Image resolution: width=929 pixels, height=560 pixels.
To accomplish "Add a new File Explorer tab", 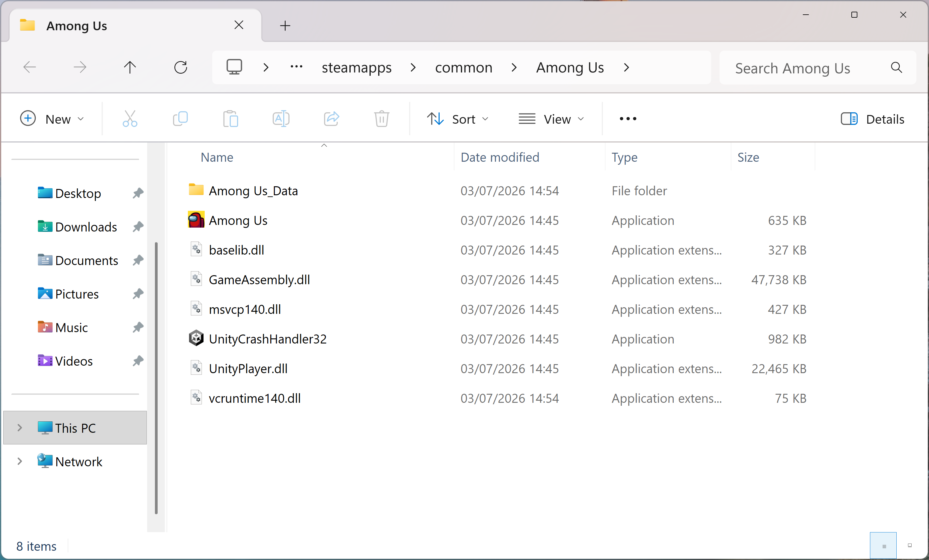I will (x=285, y=26).
